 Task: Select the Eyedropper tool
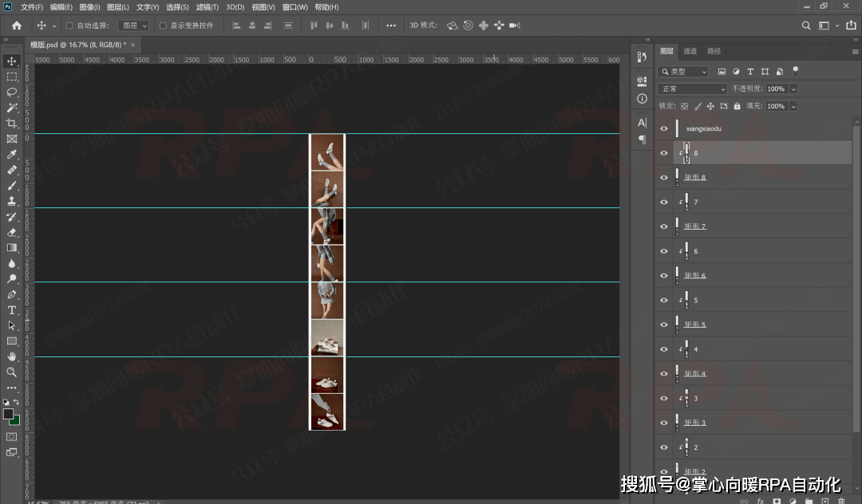click(12, 155)
